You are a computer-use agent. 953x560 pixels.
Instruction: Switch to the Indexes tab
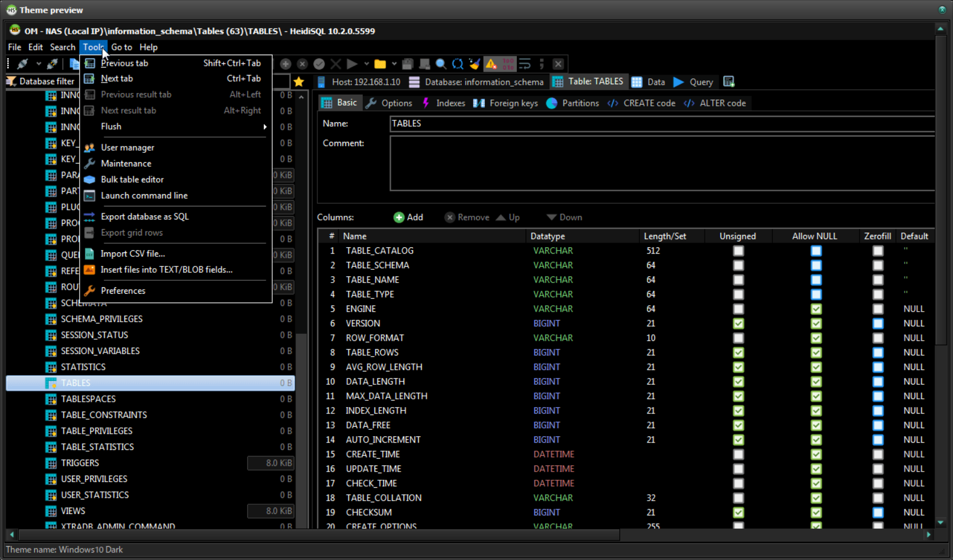click(x=444, y=103)
